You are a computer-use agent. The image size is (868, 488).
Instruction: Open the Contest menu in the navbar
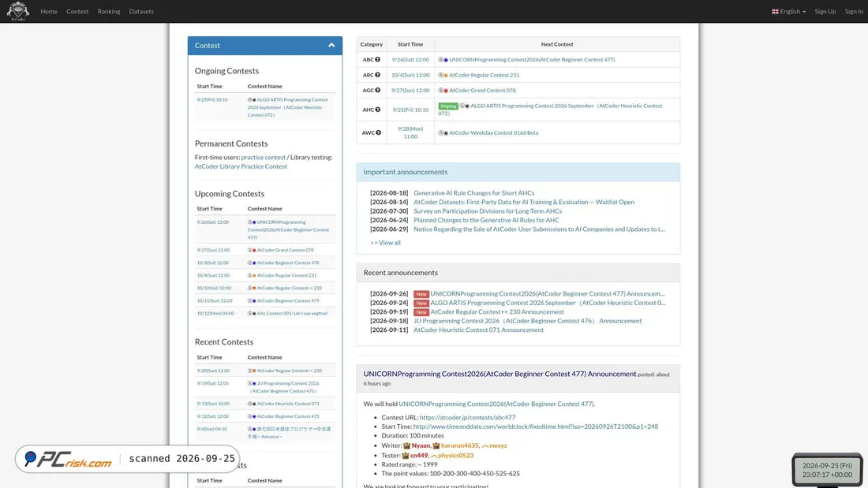[77, 11]
